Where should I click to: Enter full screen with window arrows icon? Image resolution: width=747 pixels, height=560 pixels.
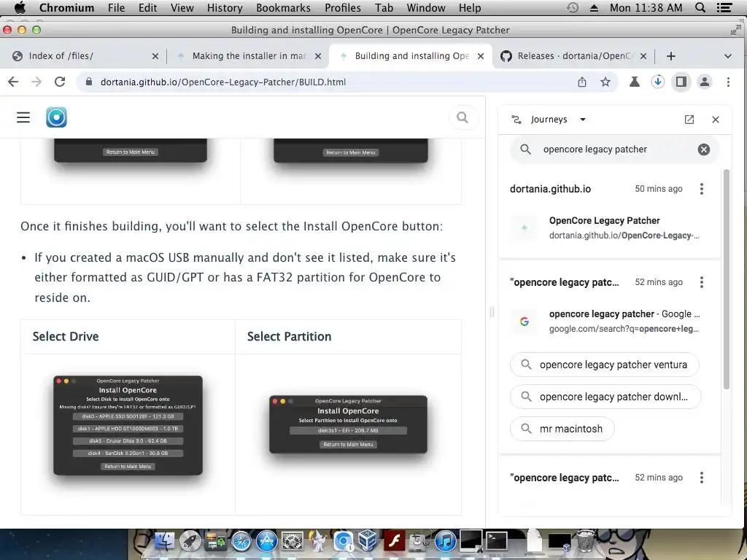735,30
